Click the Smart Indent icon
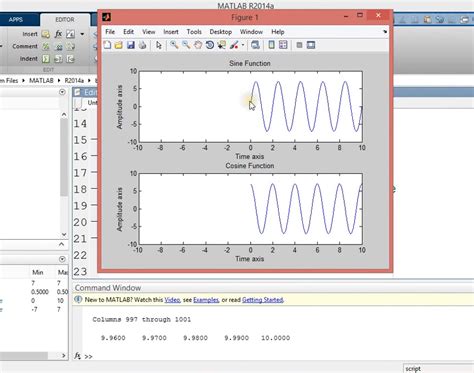Screen dimensions: 474x373 point(46,59)
